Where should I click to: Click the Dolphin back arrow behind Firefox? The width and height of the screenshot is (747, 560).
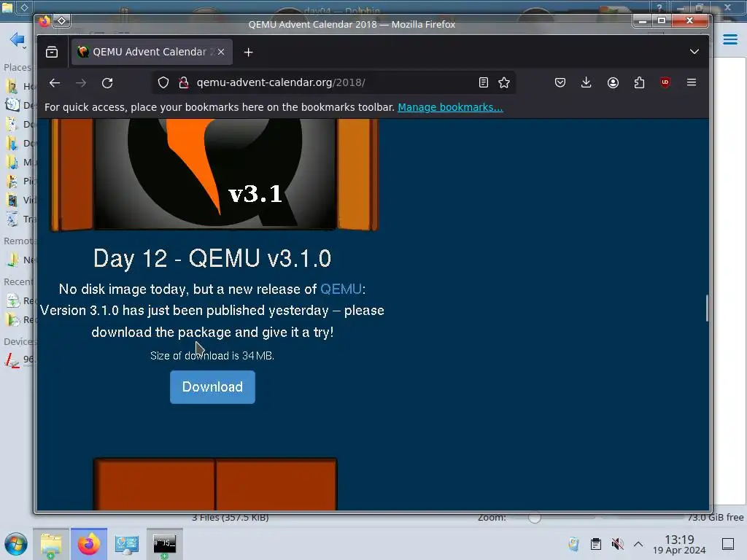(18, 39)
